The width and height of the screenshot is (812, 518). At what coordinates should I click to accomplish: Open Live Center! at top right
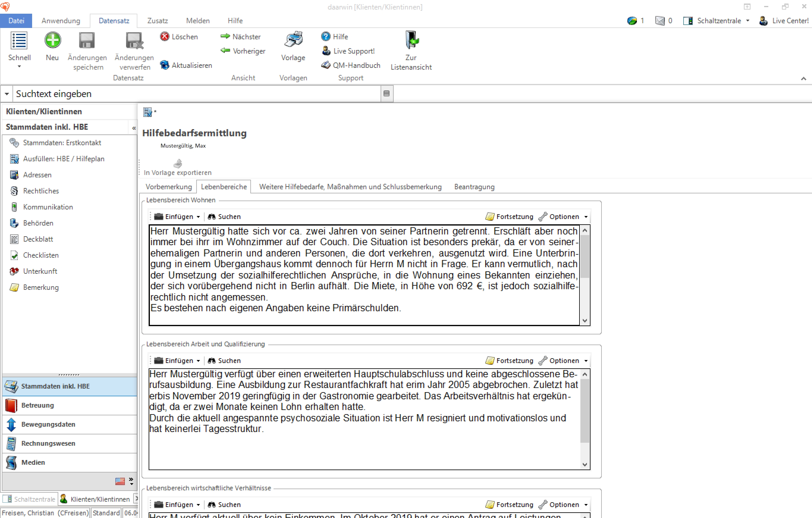tap(784, 21)
